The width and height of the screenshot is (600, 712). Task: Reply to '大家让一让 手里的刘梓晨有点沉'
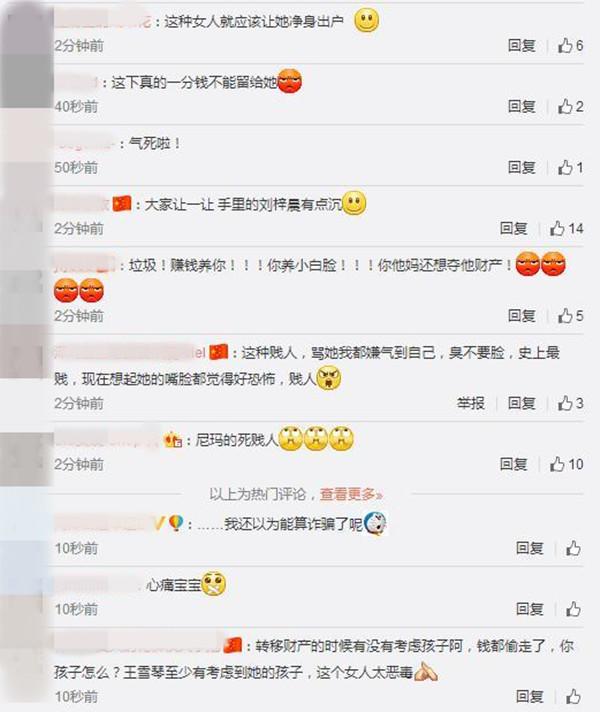(x=514, y=228)
